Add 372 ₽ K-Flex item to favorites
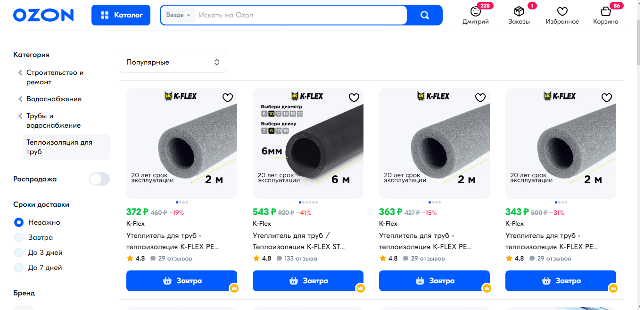644x310 pixels. pyautogui.click(x=228, y=98)
